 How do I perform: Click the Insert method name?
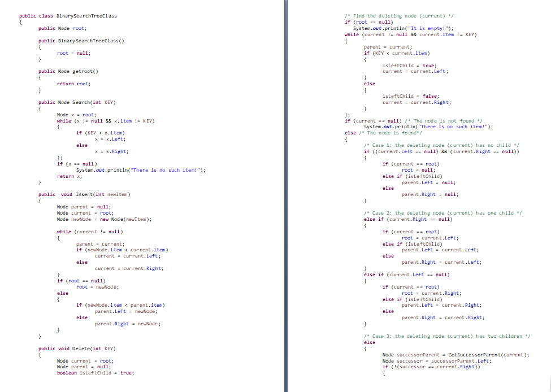point(86,194)
